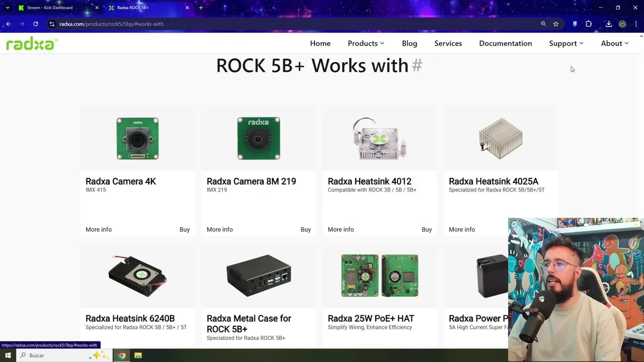Screen dimensions: 644x362
Task: Click the Radxa Camera 8M 219 title
Action: pos(251,182)
